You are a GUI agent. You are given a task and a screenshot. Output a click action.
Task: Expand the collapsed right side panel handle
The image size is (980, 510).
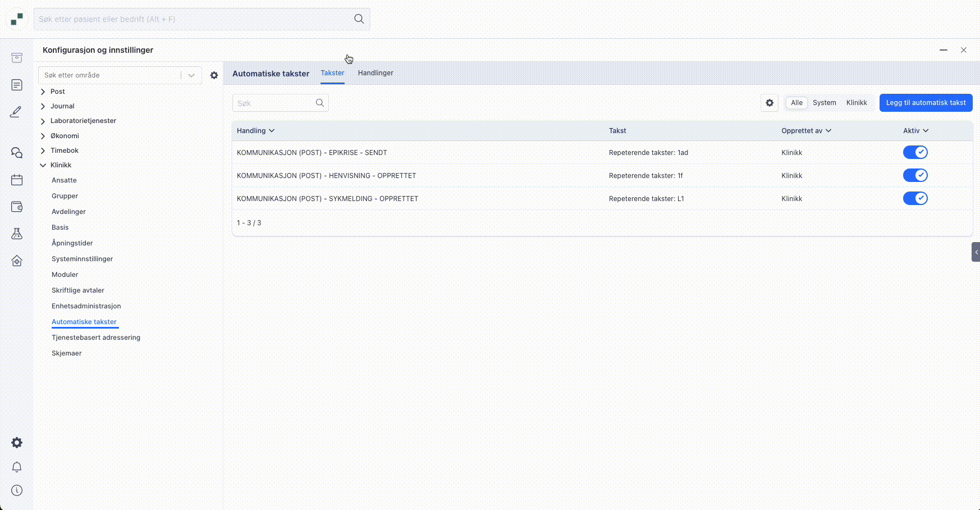click(x=976, y=252)
